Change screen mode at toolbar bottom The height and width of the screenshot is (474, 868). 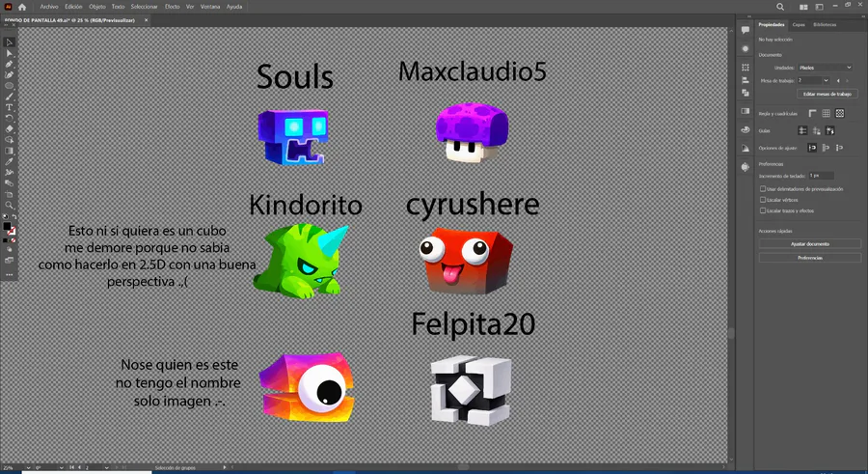pyautogui.click(x=9, y=260)
